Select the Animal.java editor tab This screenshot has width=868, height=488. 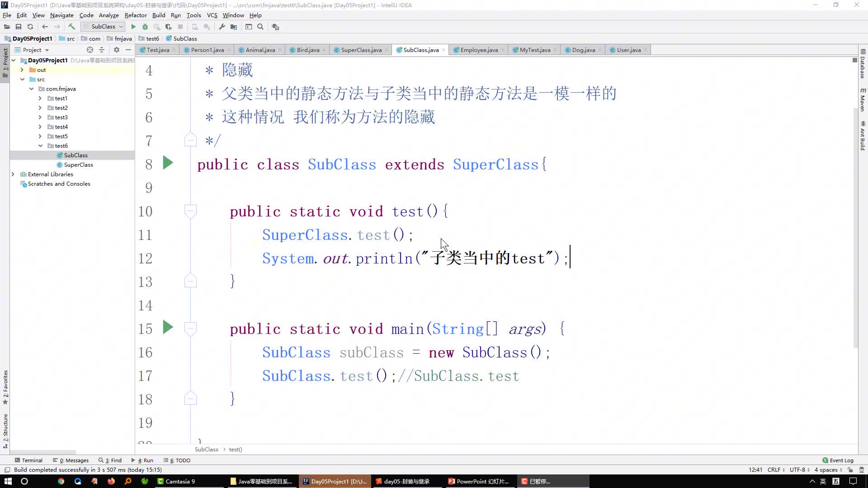coord(260,49)
